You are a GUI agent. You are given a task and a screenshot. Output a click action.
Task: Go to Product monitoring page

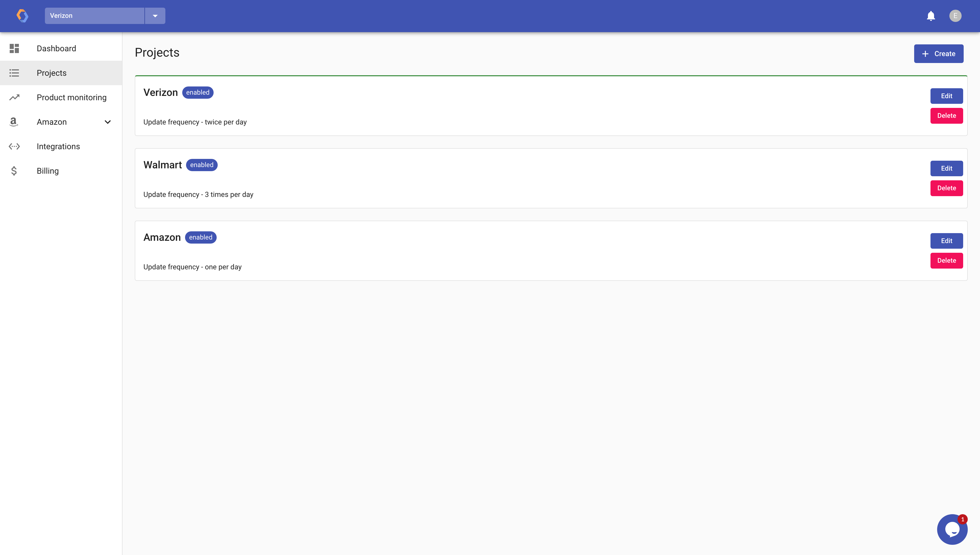[x=72, y=98]
